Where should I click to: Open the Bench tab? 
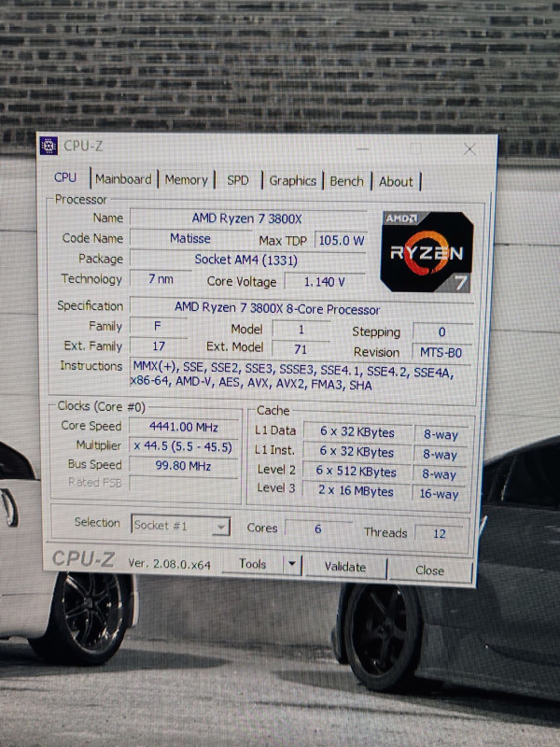[346, 181]
